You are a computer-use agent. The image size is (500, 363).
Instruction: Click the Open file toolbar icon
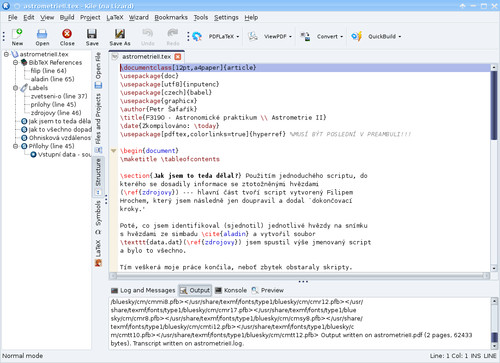coord(42,34)
